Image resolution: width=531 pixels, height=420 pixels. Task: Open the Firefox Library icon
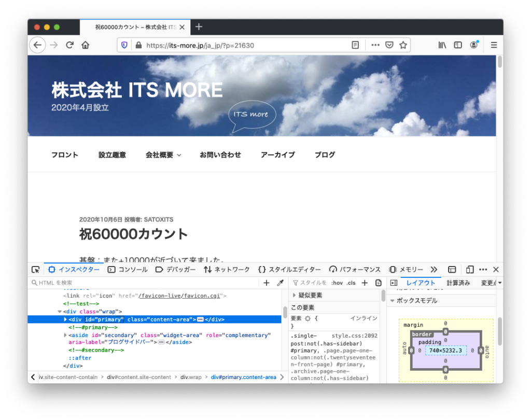click(442, 45)
